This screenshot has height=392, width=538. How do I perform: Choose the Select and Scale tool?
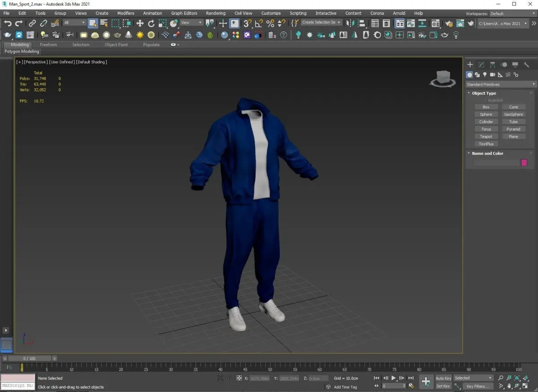coord(163,23)
